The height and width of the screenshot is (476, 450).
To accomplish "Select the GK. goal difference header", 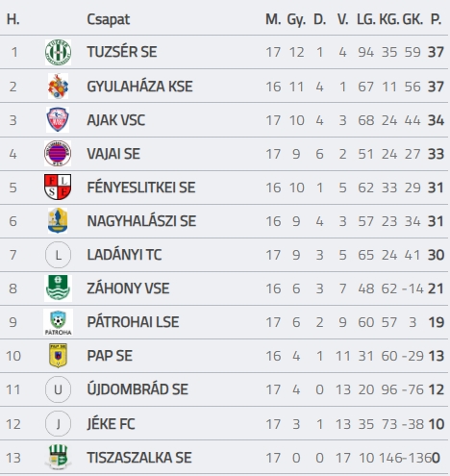I will [412, 19].
